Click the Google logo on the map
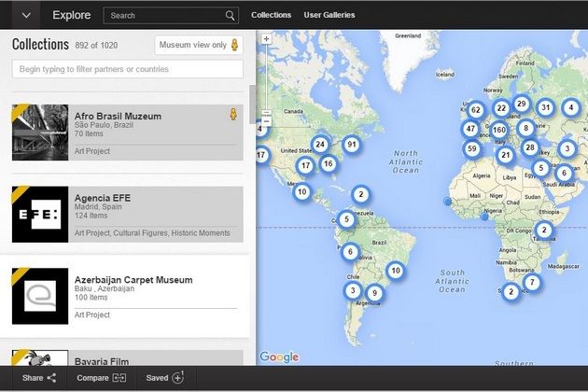 pos(279,357)
